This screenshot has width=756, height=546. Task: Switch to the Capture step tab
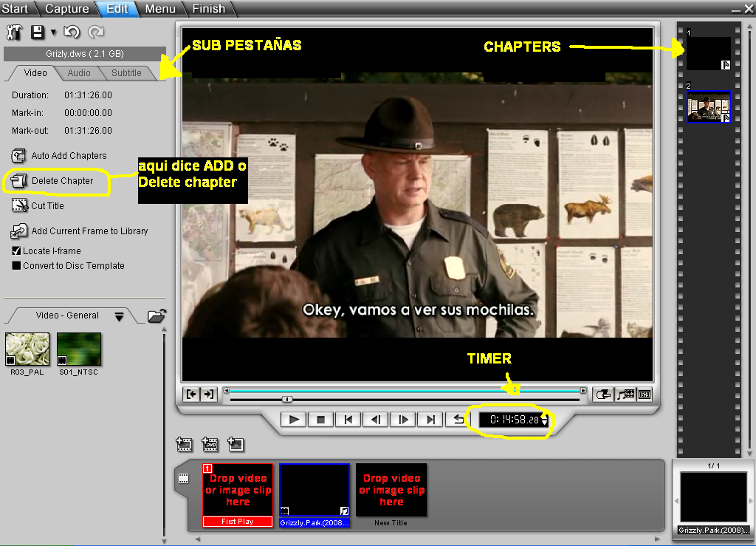pyautogui.click(x=66, y=9)
